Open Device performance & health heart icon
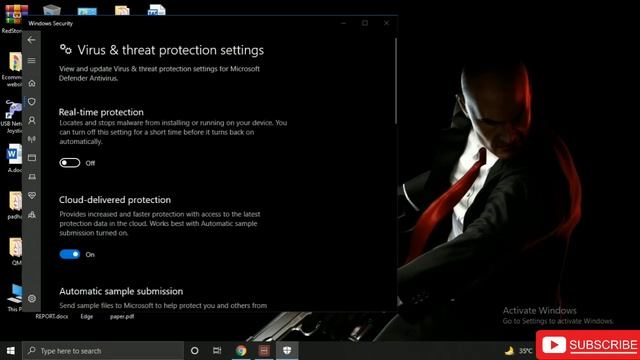Screen dimensions: 640x360 coord(31,196)
